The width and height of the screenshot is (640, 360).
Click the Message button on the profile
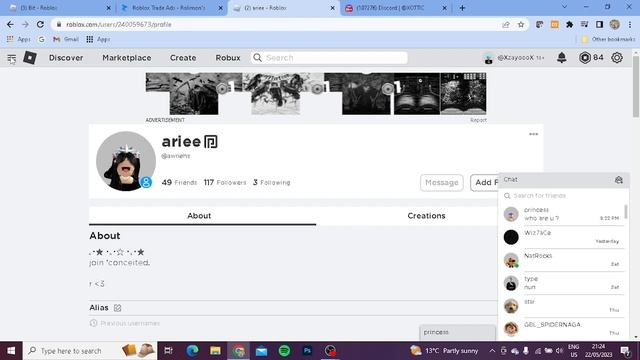tap(442, 182)
